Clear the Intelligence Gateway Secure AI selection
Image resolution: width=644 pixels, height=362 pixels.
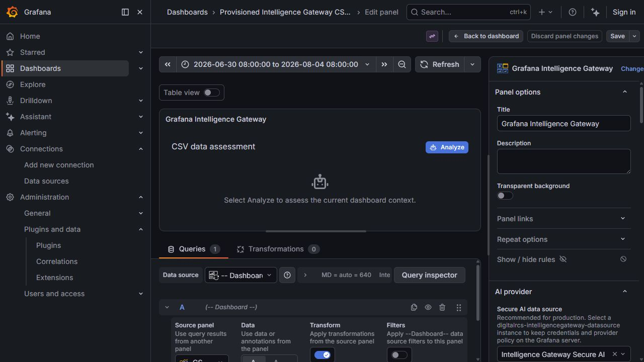click(614, 354)
